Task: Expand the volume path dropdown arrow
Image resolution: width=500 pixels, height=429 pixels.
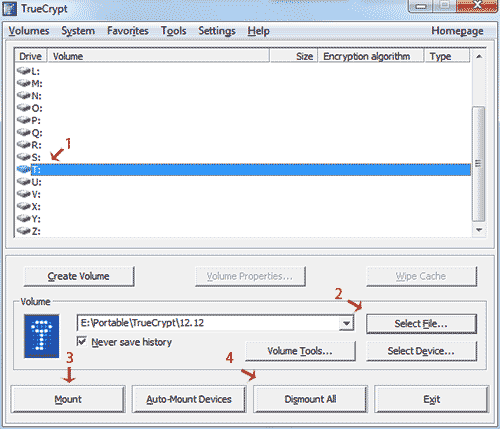Action: point(347,323)
